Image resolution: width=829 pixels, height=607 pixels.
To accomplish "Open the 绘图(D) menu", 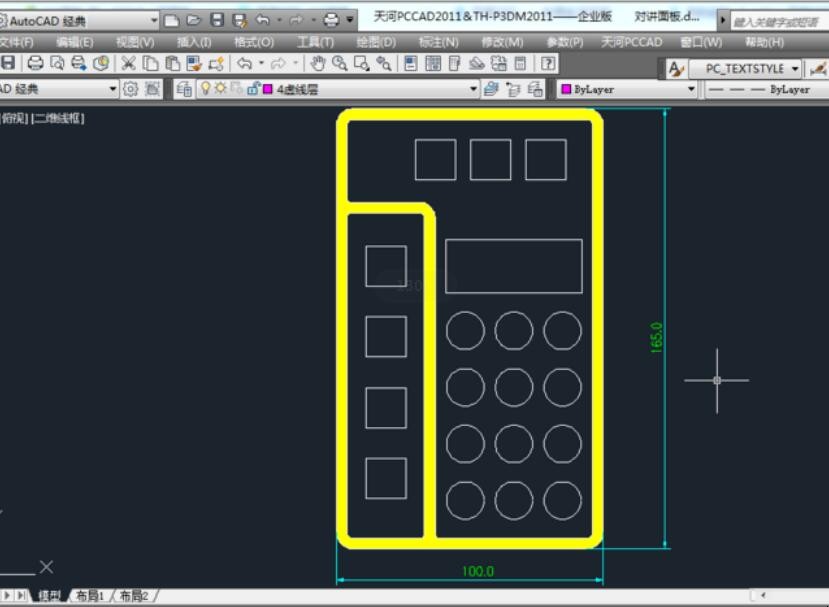I will 376,42.
